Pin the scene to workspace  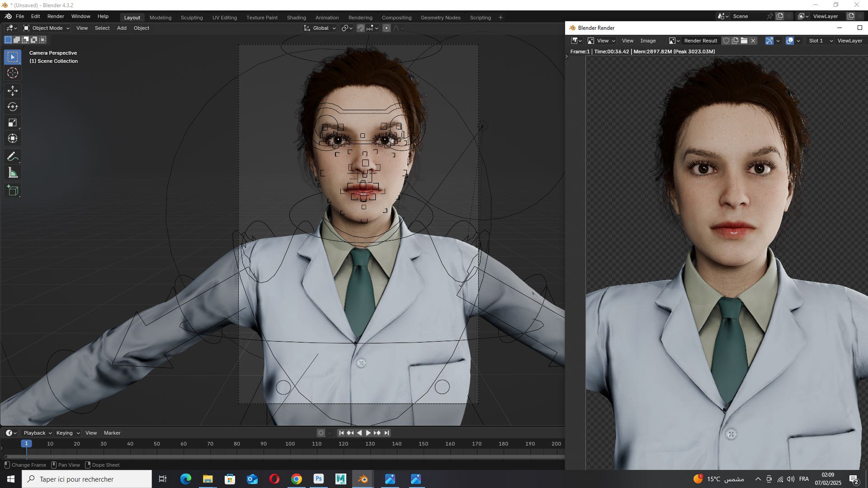point(770,16)
